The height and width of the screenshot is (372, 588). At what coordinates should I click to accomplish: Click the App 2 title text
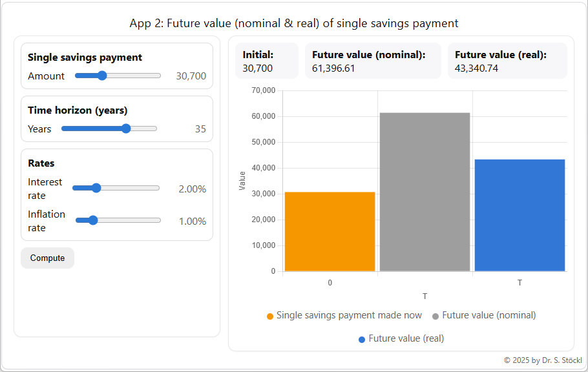(294, 23)
